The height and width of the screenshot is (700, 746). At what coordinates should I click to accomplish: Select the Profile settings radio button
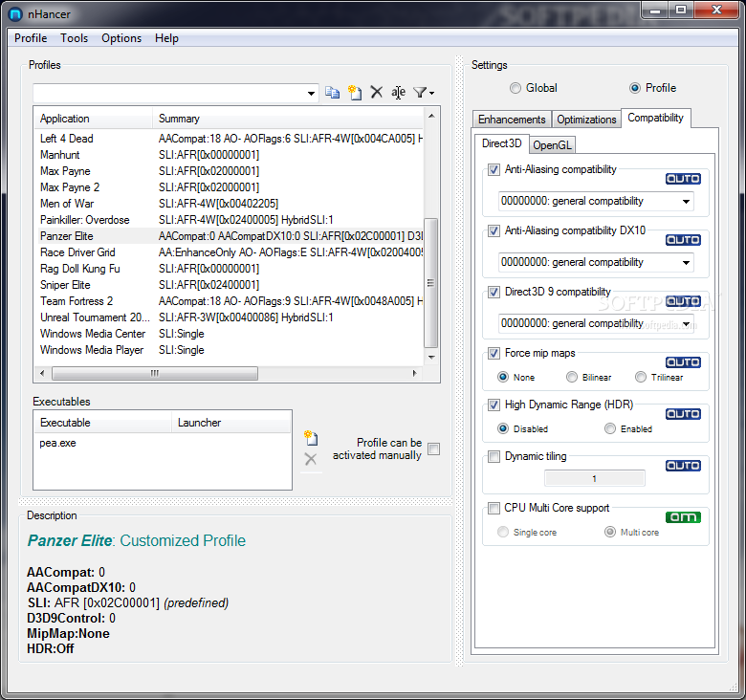pyautogui.click(x=635, y=88)
